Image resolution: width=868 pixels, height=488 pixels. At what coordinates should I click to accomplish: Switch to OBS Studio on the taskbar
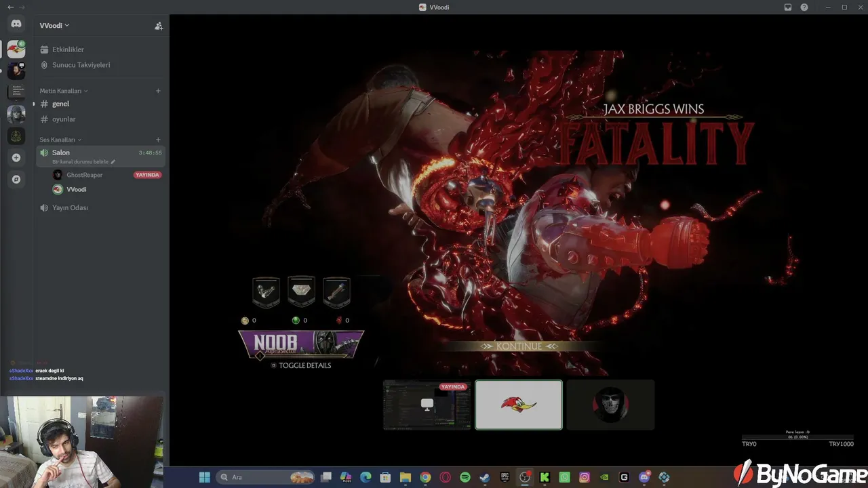(525, 477)
